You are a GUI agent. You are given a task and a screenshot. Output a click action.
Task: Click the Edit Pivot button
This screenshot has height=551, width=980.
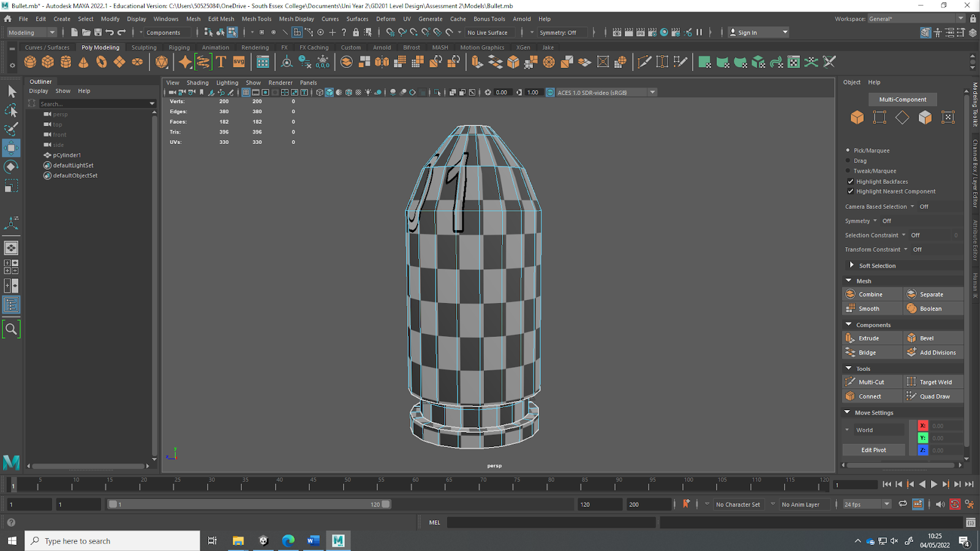[x=873, y=450]
